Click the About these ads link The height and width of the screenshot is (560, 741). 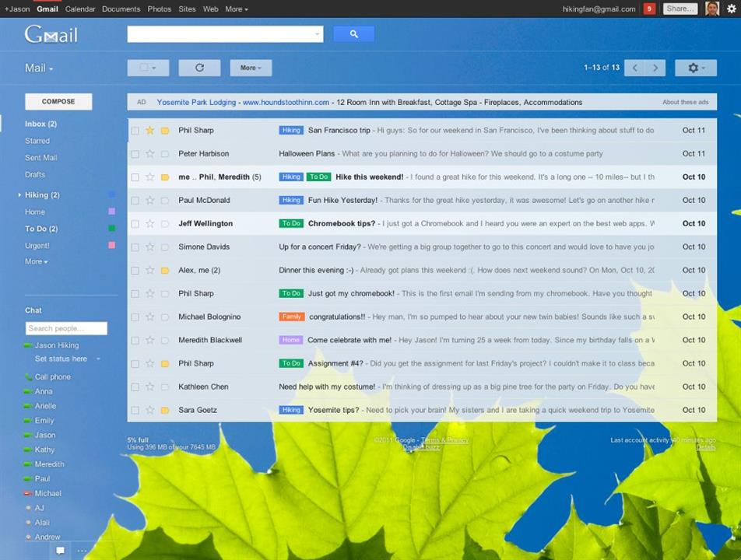click(x=685, y=102)
